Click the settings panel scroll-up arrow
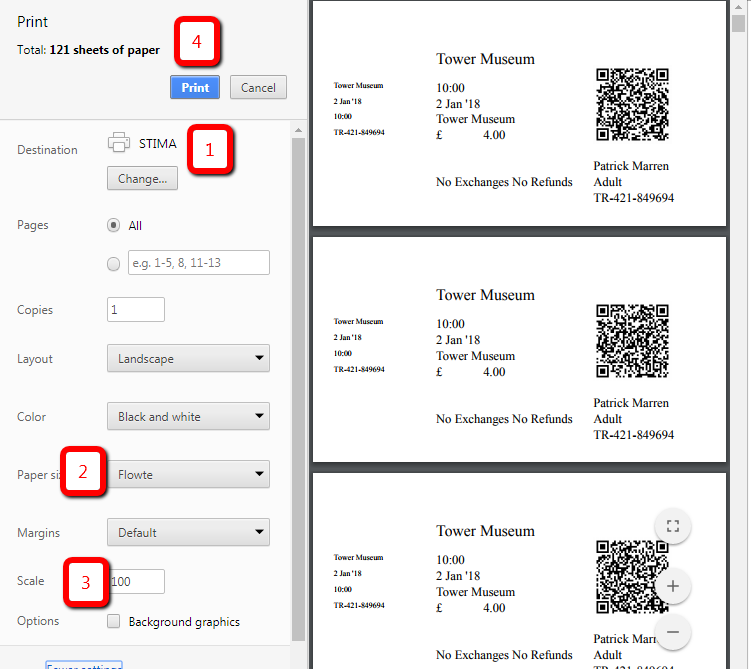 point(298,130)
